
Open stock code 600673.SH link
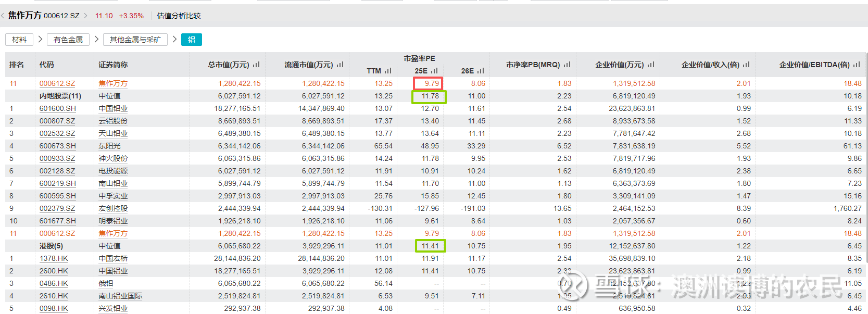[58, 146]
